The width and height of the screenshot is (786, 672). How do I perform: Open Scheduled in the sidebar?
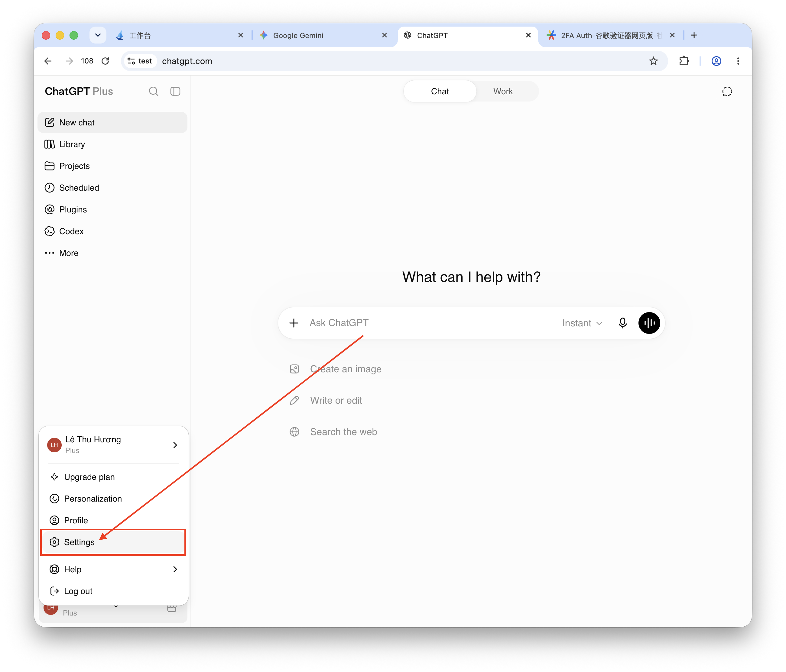[x=112, y=188]
